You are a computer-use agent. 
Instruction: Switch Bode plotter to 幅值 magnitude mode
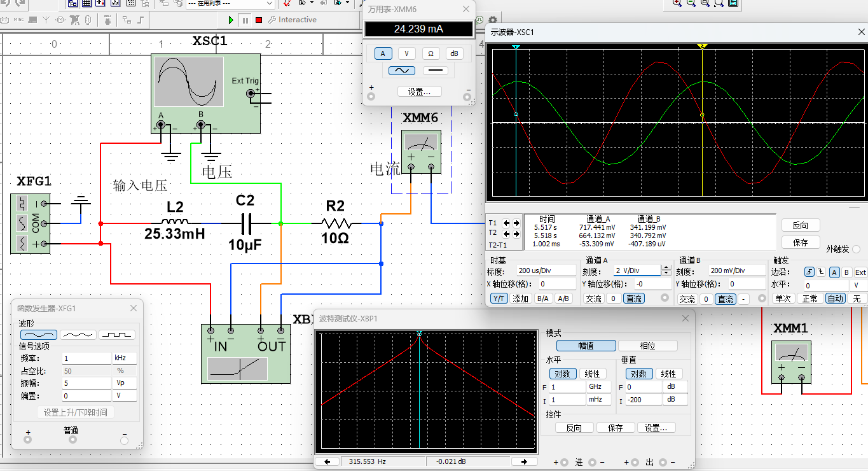[x=586, y=346]
